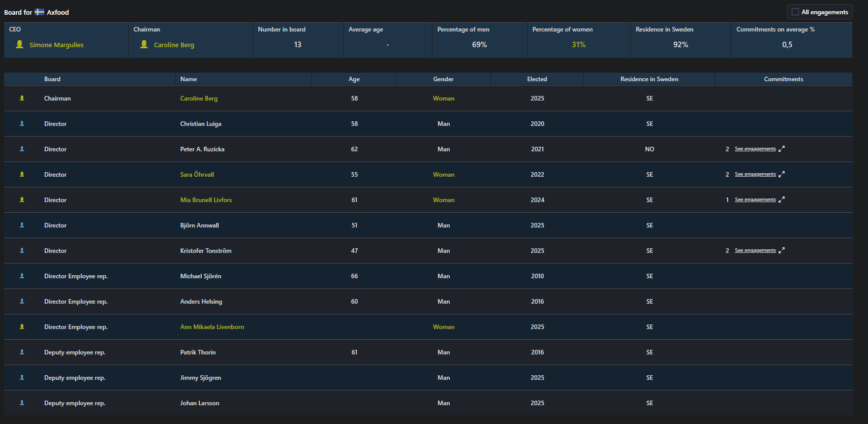868x424 pixels.
Task: Sort table by Board column header
Action: click(x=52, y=79)
